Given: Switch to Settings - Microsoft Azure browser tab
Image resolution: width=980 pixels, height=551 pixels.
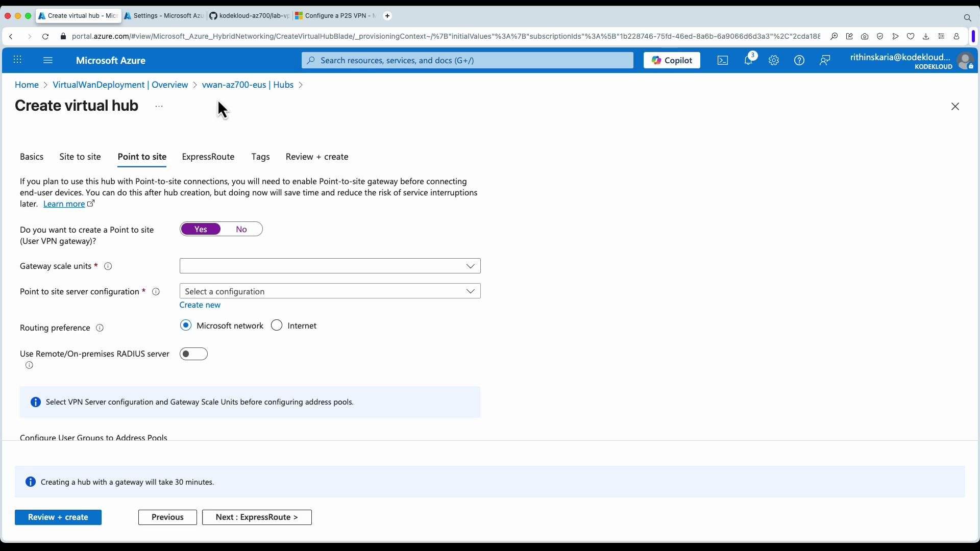Looking at the screenshot, I should (x=164, y=16).
